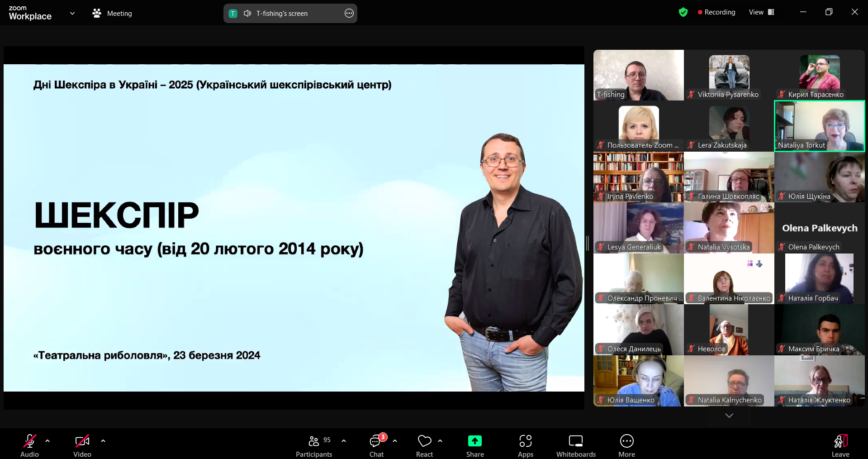Viewport: 868px width, 459px height.
Task: Turn on camera with Video button
Action: pyautogui.click(x=82, y=445)
